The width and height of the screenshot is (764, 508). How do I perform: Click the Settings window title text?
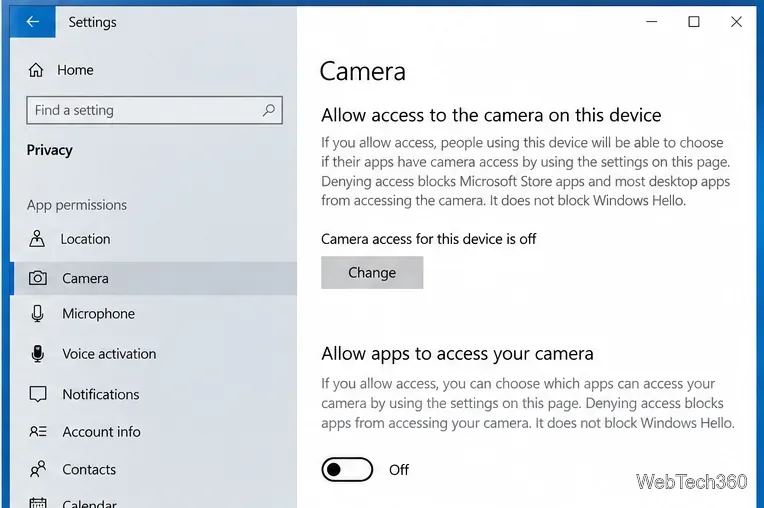(92, 22)
